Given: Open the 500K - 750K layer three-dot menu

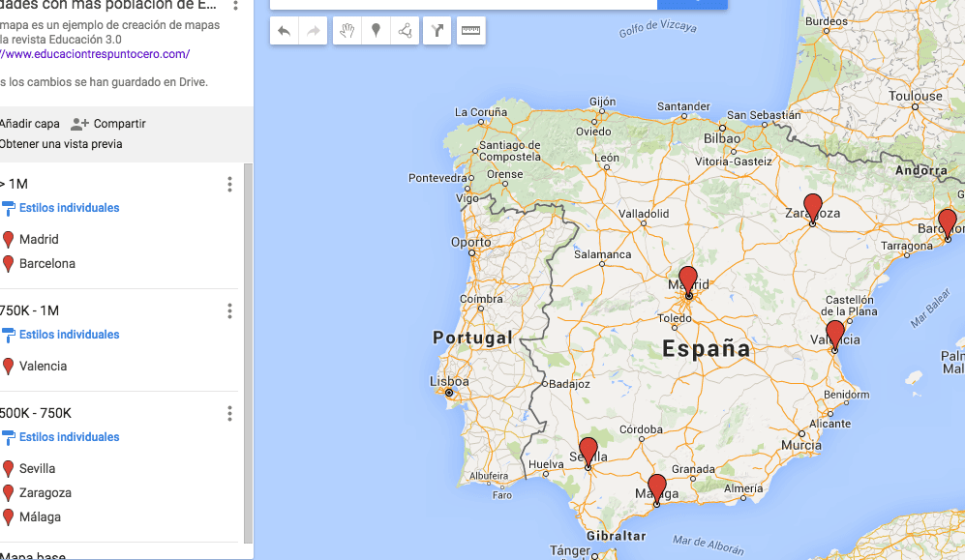Looking at the screenshot, I should coord(229,413).
